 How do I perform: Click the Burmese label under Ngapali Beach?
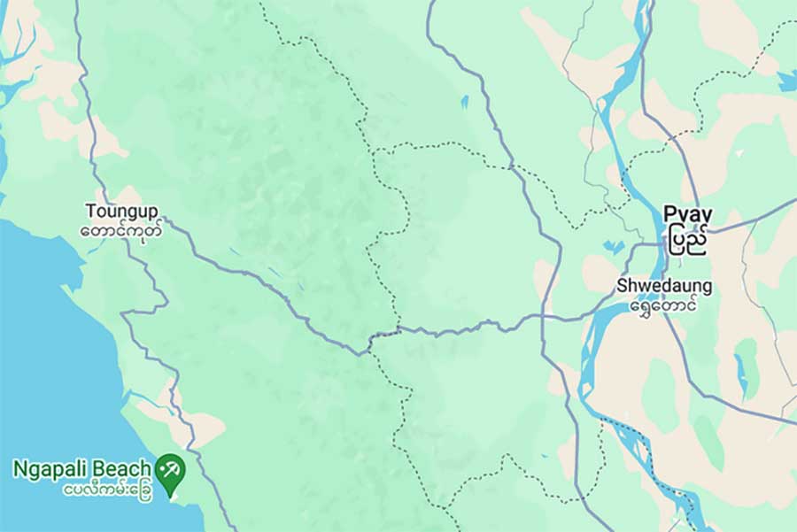108,491
